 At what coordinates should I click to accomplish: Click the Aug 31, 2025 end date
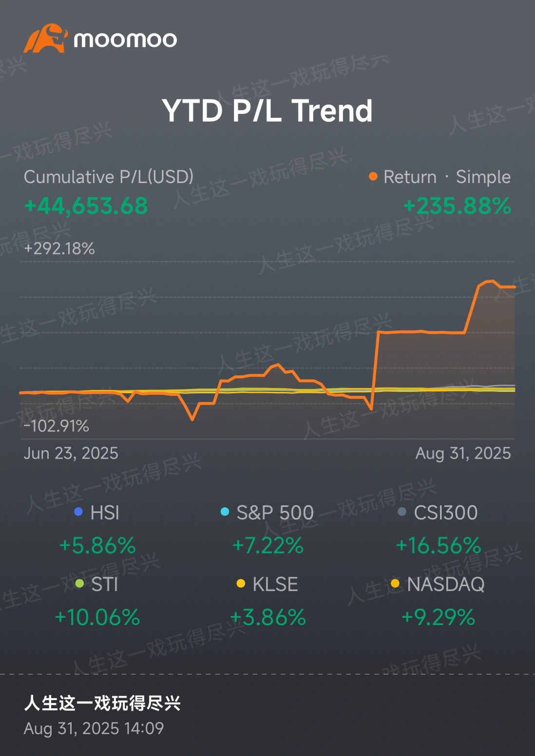click(x=463, y=454)
